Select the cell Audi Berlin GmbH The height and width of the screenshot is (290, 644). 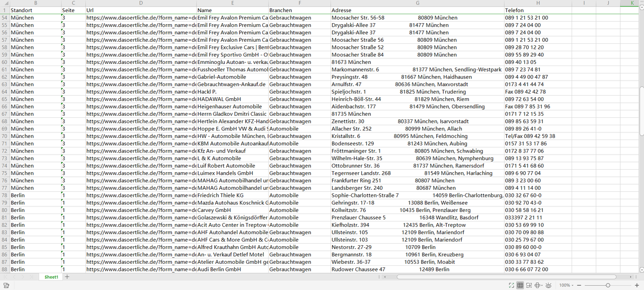pos(232,269)
